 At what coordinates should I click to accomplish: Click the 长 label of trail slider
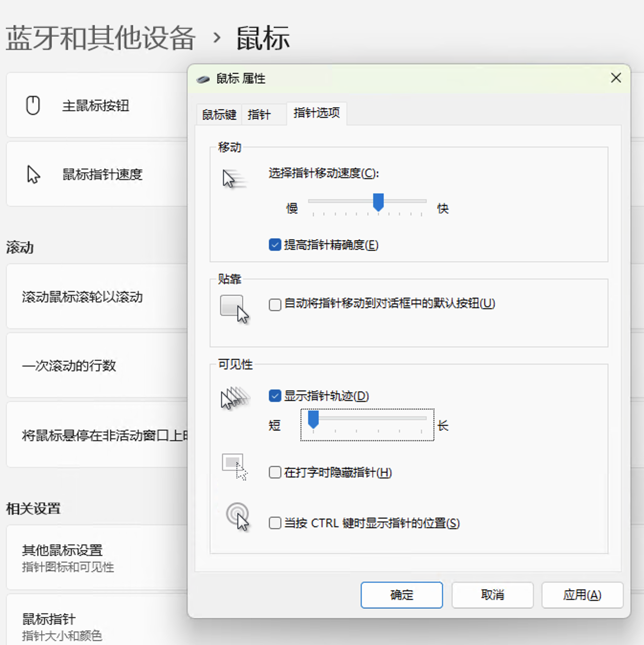[443, 425]
